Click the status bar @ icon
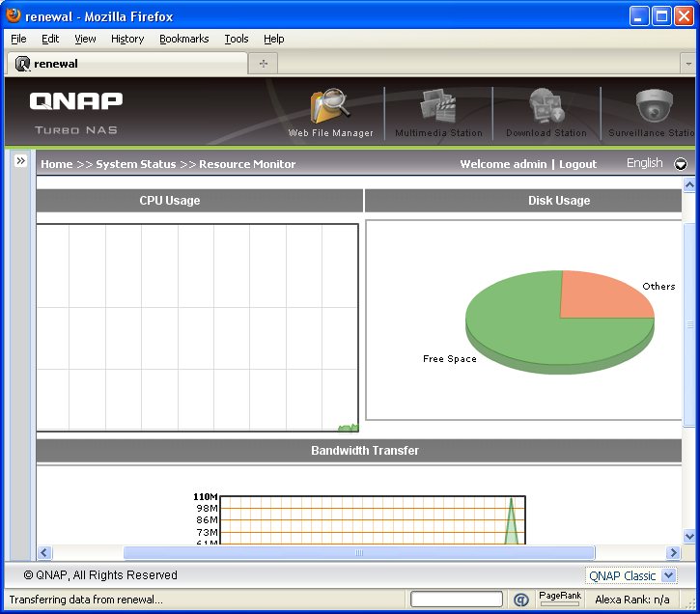The image size is (700, 614). [520, 600]
